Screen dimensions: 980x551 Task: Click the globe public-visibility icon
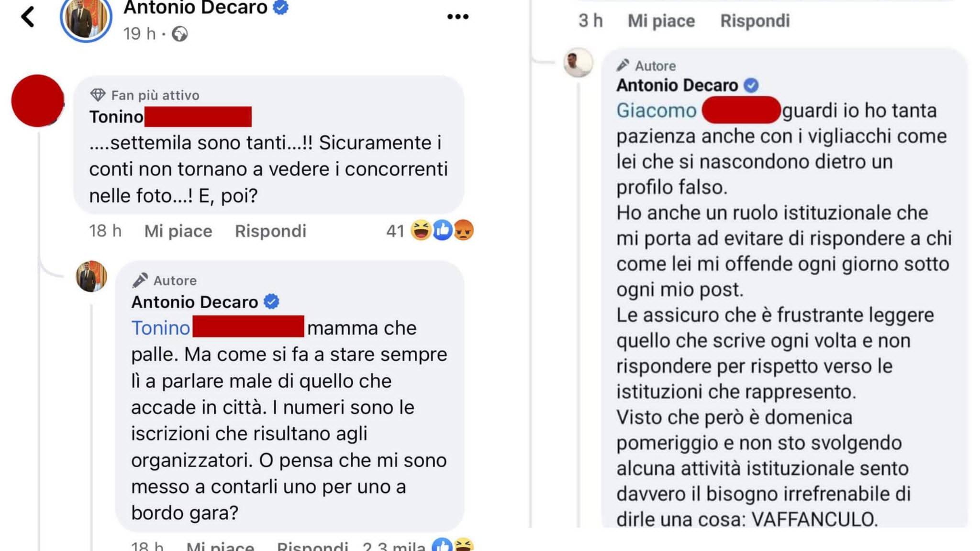point(179,34)
